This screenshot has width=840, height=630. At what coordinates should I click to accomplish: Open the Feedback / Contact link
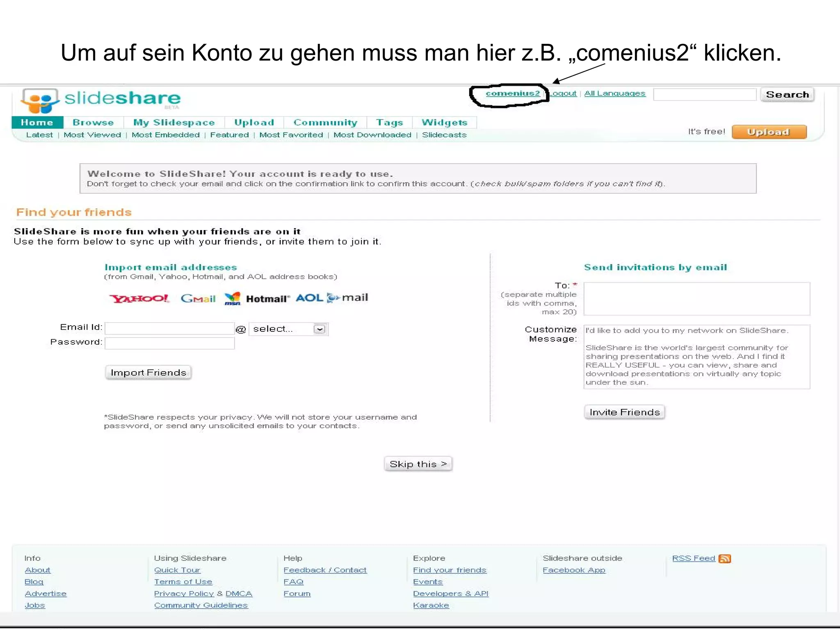click(325, 570)
